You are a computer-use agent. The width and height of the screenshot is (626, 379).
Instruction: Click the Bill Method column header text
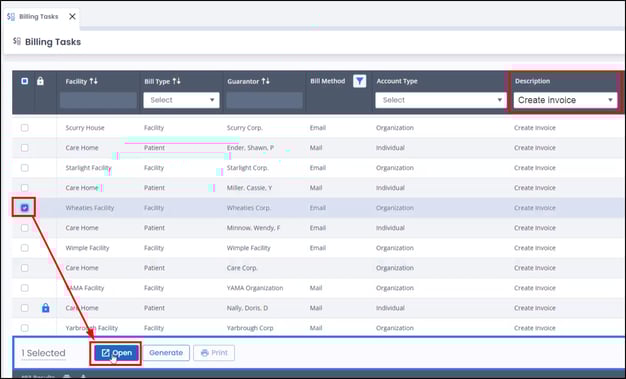[x=328, y=81]
